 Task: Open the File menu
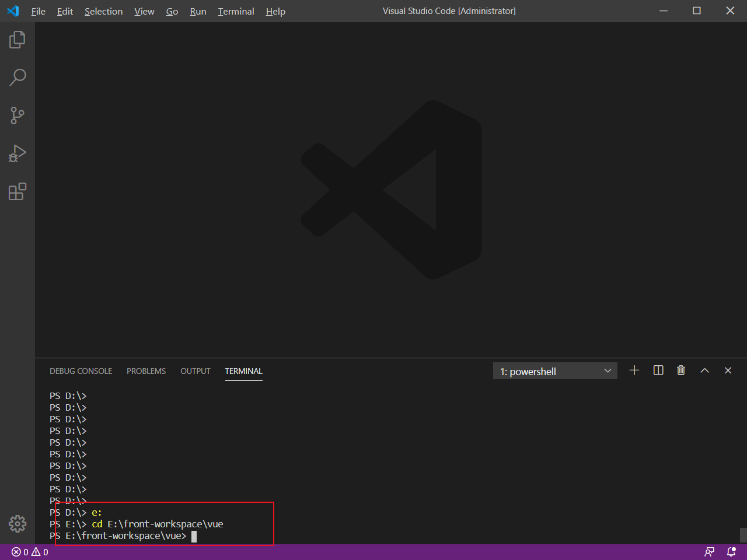[x=38, y=11]
